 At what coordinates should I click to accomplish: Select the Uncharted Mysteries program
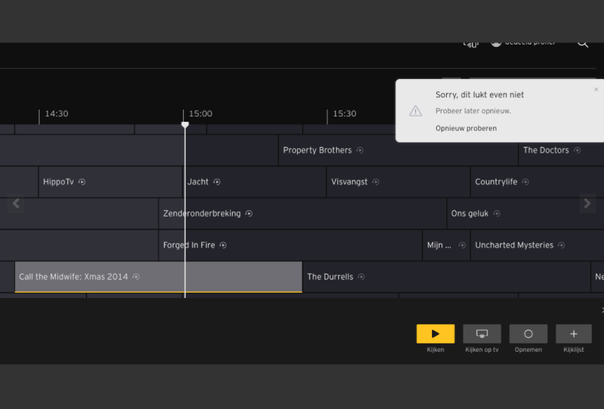(x=537, y=245)
